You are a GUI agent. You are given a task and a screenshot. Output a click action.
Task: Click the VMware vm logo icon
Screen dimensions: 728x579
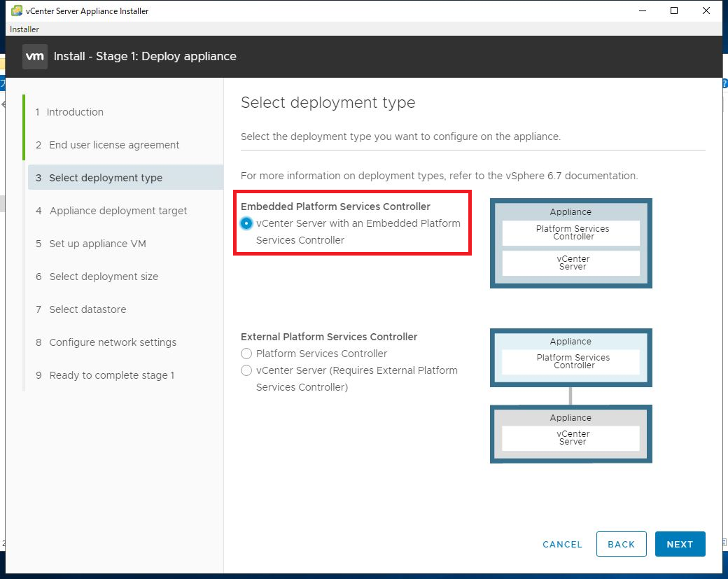point(35,57)
